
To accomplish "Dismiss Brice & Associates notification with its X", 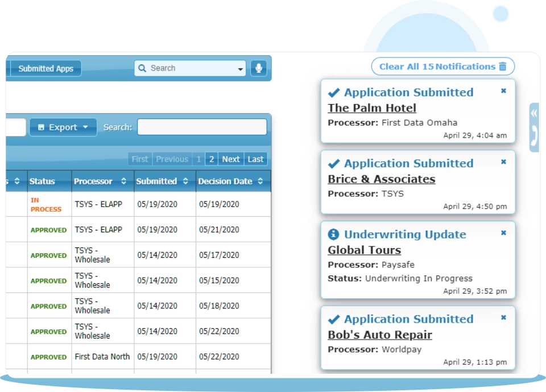I will point(503,162).
